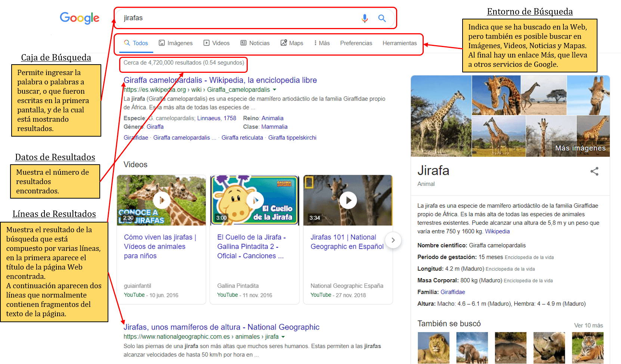Open the Noticias tab
Image resolution: width=621 pixels, height=364 pixels.
[255, 43]
